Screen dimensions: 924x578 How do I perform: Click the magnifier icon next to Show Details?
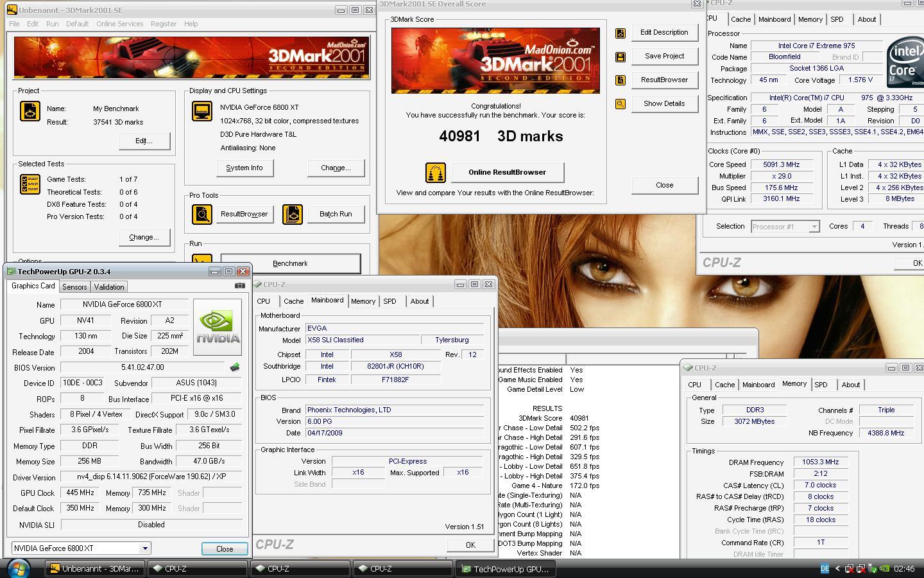[x=620, y=104]
